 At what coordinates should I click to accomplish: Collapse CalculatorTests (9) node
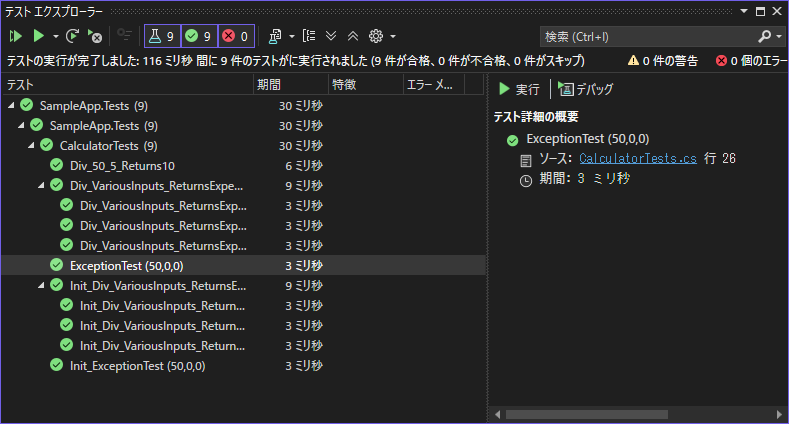click(31, 145)
